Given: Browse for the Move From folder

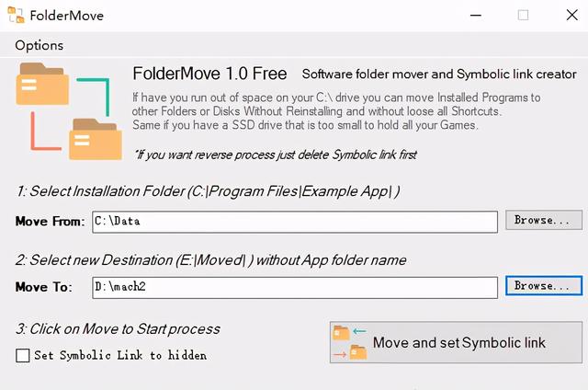Looking at the screenshot, I should [543, 220].
